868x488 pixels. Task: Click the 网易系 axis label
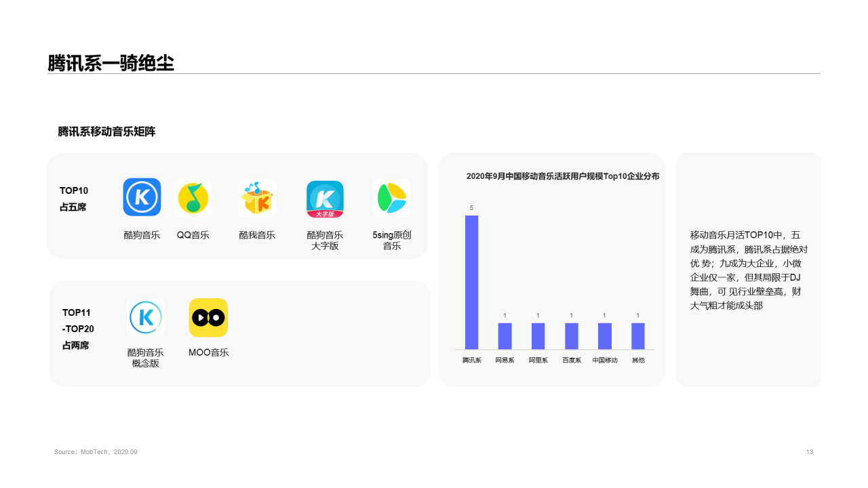click(x=505, y=360)
